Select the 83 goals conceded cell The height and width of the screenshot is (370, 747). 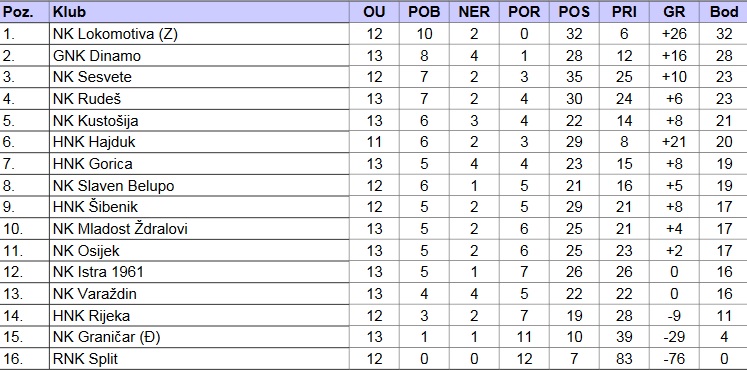coord(624,359)
